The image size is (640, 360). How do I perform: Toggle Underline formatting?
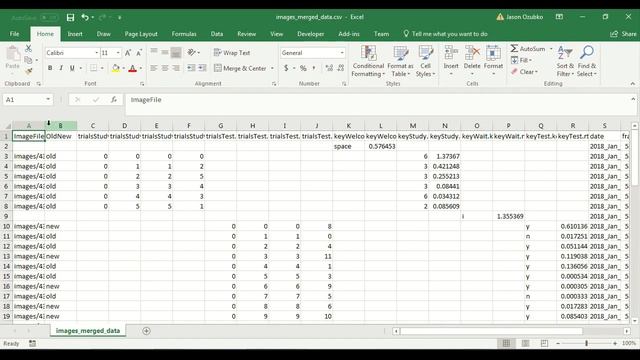[72, 68]
